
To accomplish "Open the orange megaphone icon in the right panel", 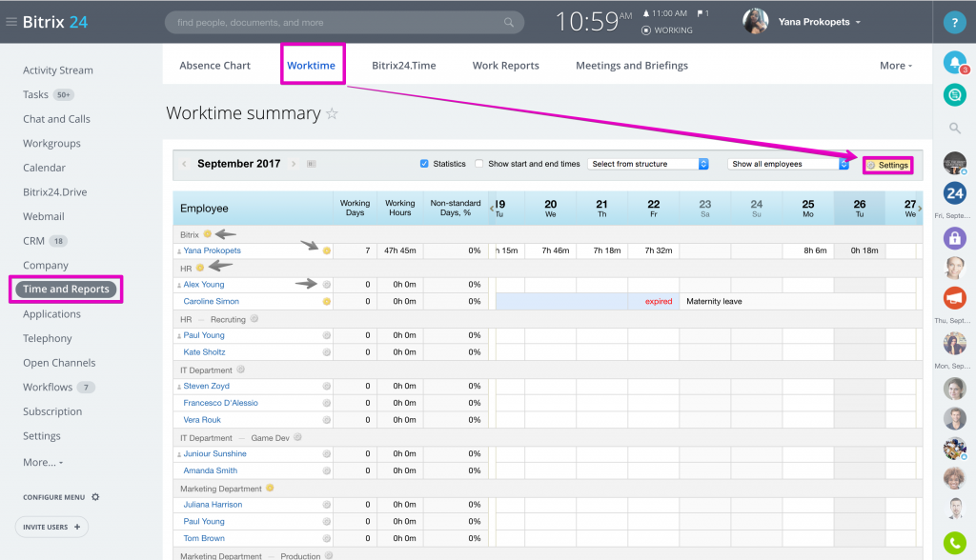I will (x=954, y=298).
